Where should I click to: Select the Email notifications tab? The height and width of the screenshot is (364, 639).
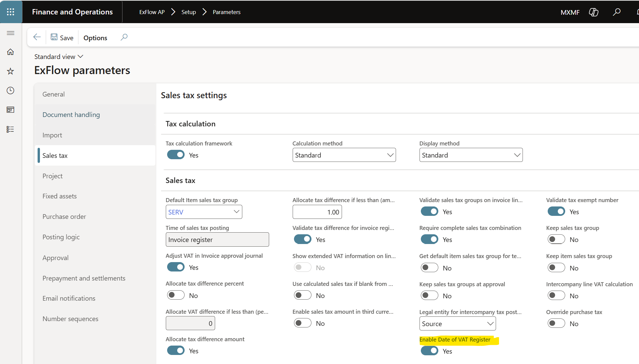[x=95, y=298]
